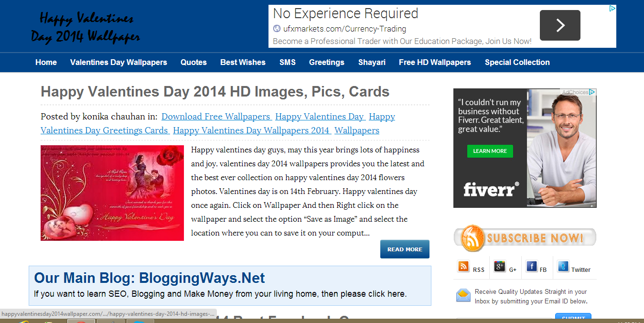Click the AdChoices icon on the top banner ad
644x323 pixels.
612,8
